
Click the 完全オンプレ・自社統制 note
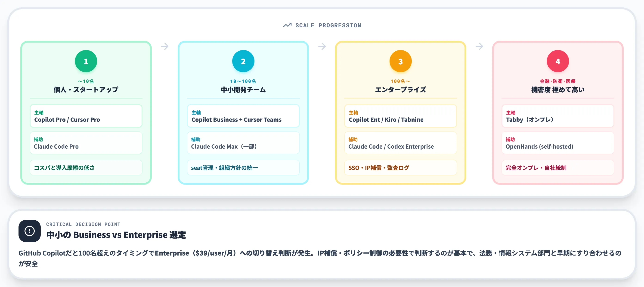[558, 168]
